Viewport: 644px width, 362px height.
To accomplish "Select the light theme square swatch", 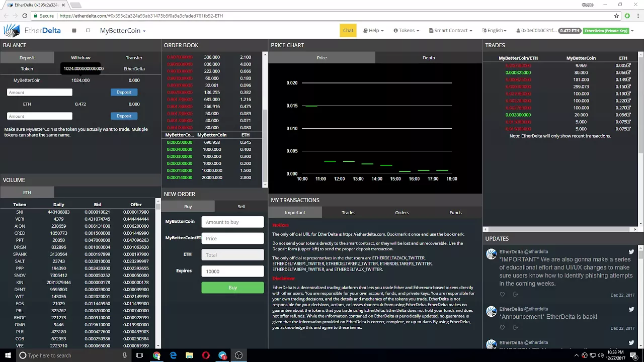I will click(88, 31).
